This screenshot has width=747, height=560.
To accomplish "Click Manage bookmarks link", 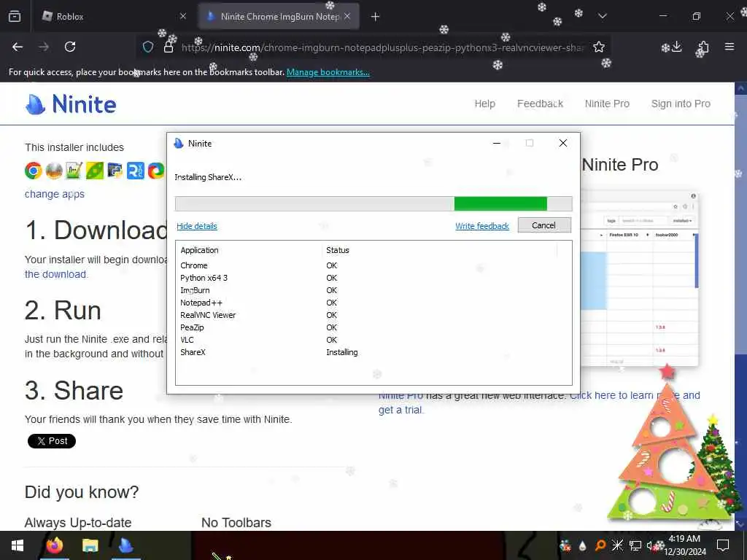I will coord(328,72).
